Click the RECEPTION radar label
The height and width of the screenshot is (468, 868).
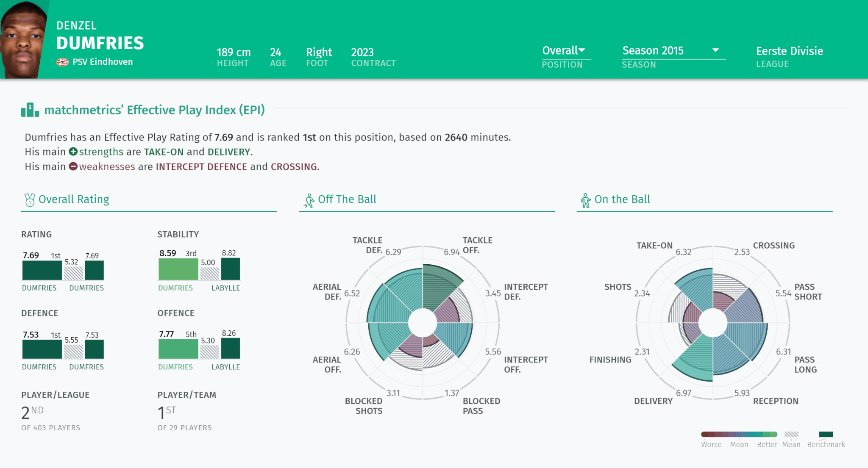point(775,401)
